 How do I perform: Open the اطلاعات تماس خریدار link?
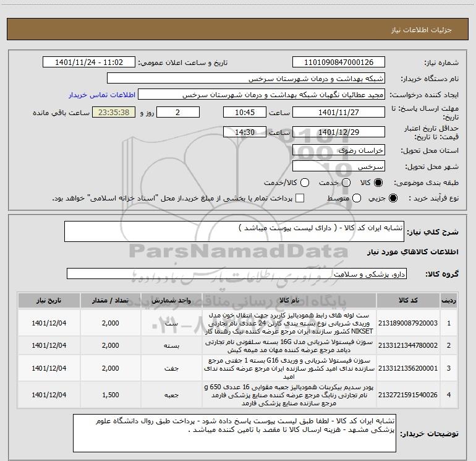[x=102, y=95]
